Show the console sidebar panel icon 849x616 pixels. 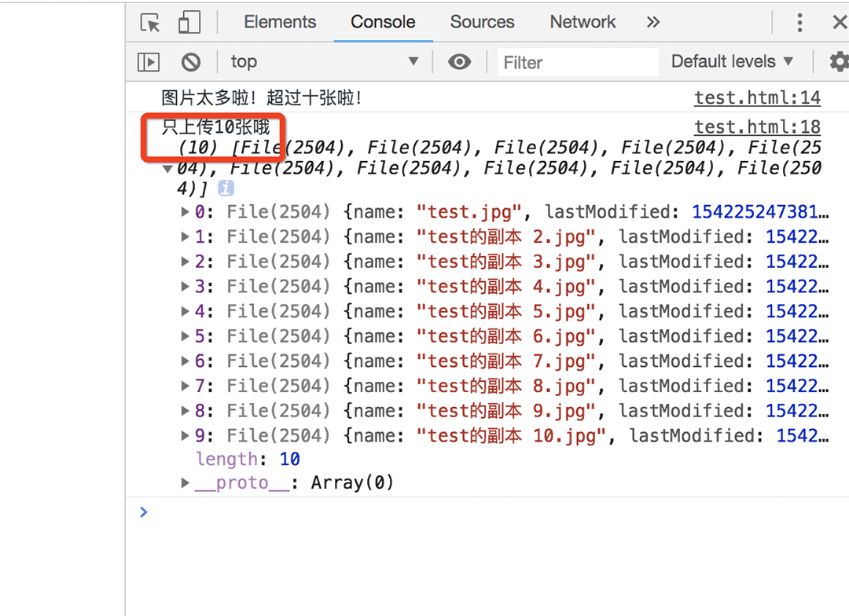149,62
